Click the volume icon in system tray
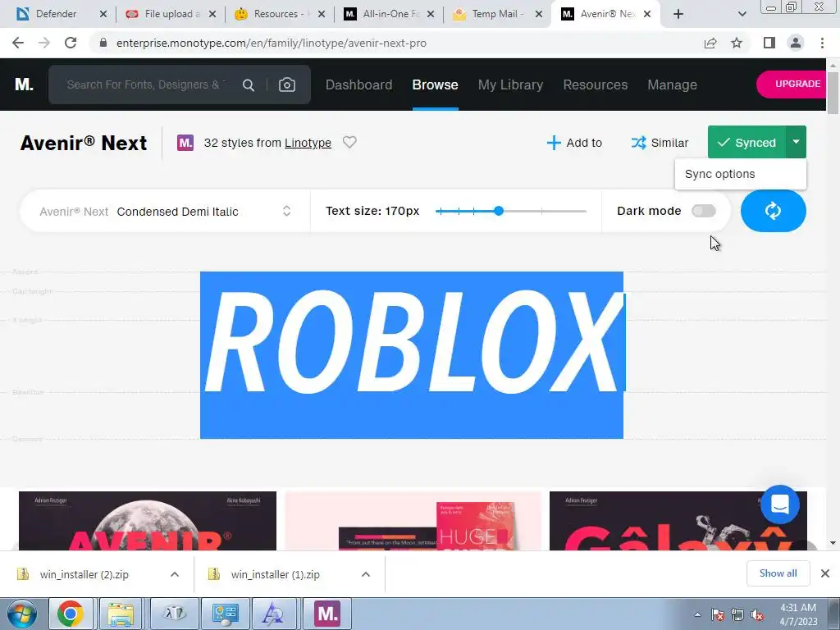Image resolution: width=840 pixels, height=630 pixels. [757, 615]
